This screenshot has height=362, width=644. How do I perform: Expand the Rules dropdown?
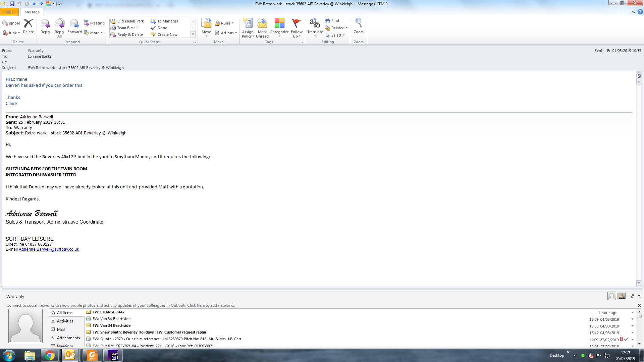(x=225, y=23)
